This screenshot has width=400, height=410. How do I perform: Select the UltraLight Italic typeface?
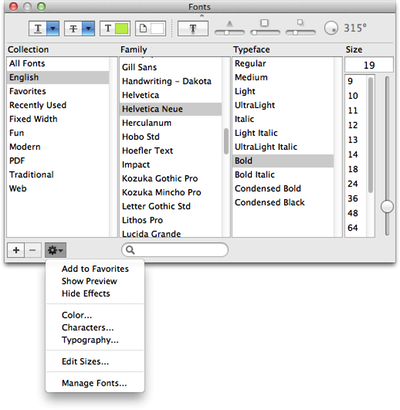pos(283,147)
